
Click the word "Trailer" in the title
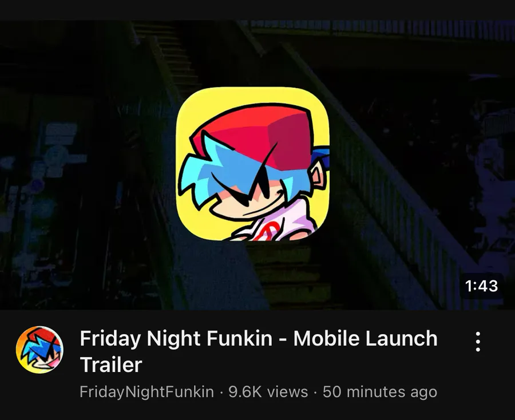(111, 364)
